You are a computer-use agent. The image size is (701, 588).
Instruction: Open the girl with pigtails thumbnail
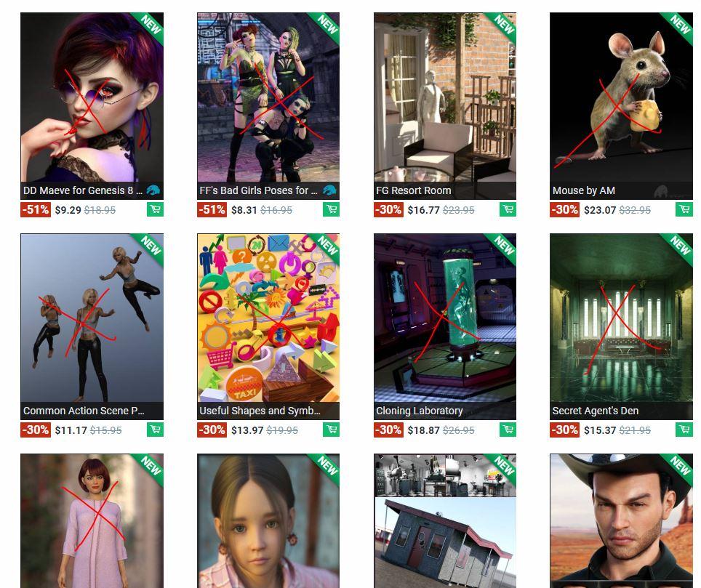pos(268,520)
